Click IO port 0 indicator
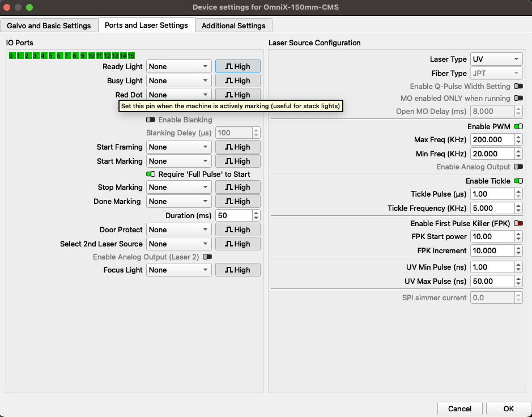 click(x=11, y=56)
